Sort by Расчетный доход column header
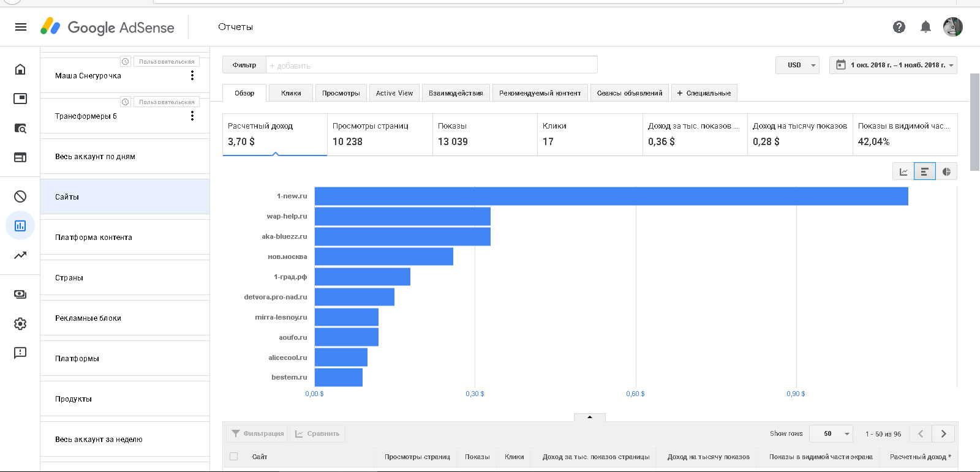The width and height of the screenshot is (980, 472). point(920,457)
